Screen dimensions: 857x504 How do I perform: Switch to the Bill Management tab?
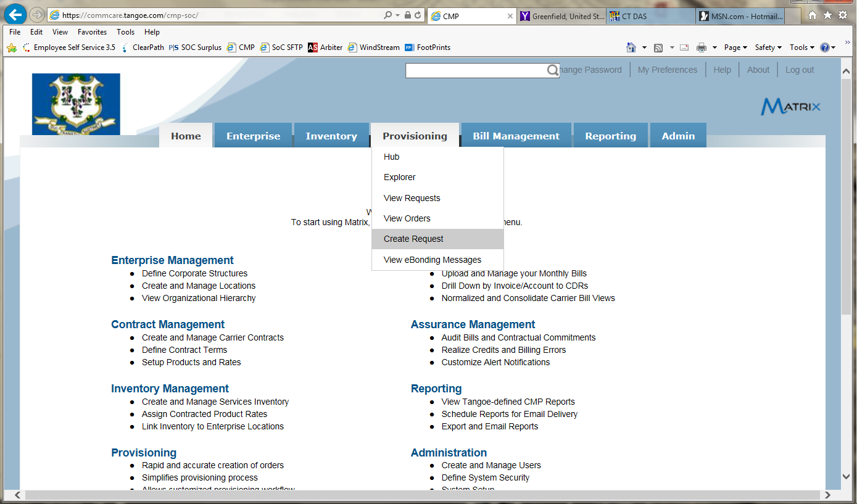pyautogui.click(x=516, y=136)
